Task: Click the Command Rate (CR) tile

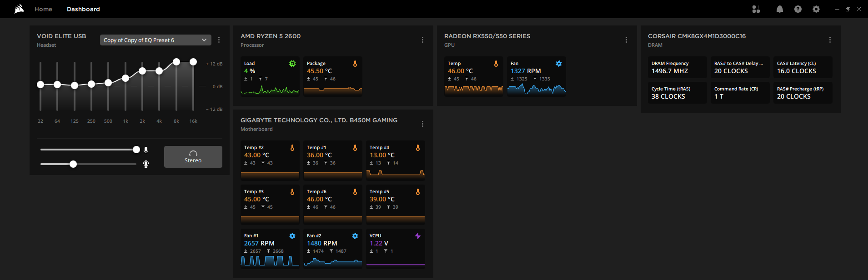Action: [x=740, y=93]
